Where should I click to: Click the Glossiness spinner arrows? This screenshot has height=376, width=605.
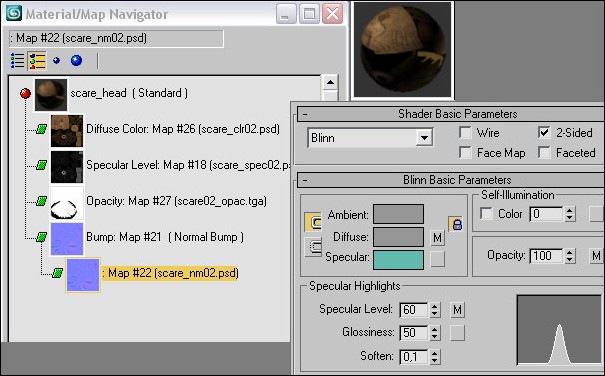coord(434,333)
